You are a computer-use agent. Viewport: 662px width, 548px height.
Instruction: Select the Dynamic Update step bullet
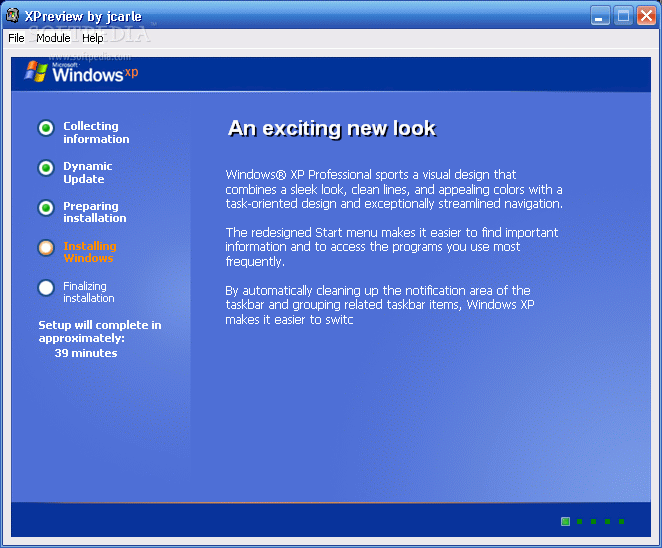coord(46,168)
